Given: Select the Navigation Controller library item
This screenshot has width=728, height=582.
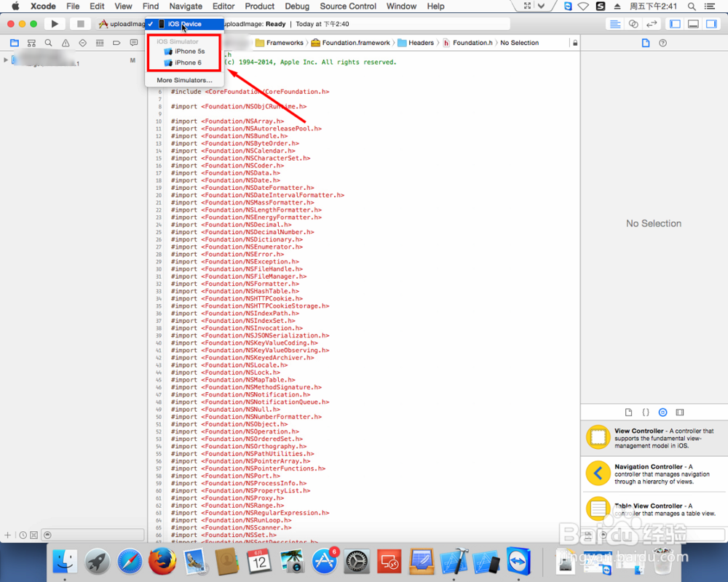Looking at the screenshot, I should point(654,474).
